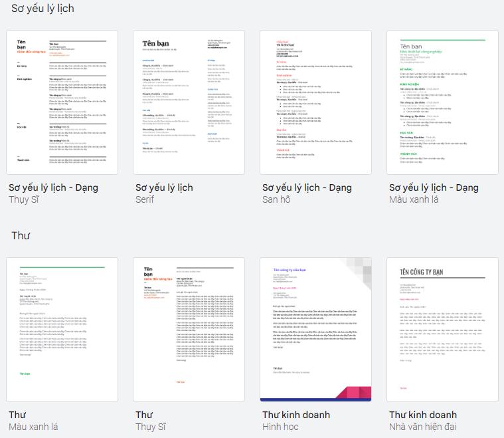This screenshot has height=438, width=504.
Task: Click the 'San hô' resume template subtitle
Action: tap(276, 199)
